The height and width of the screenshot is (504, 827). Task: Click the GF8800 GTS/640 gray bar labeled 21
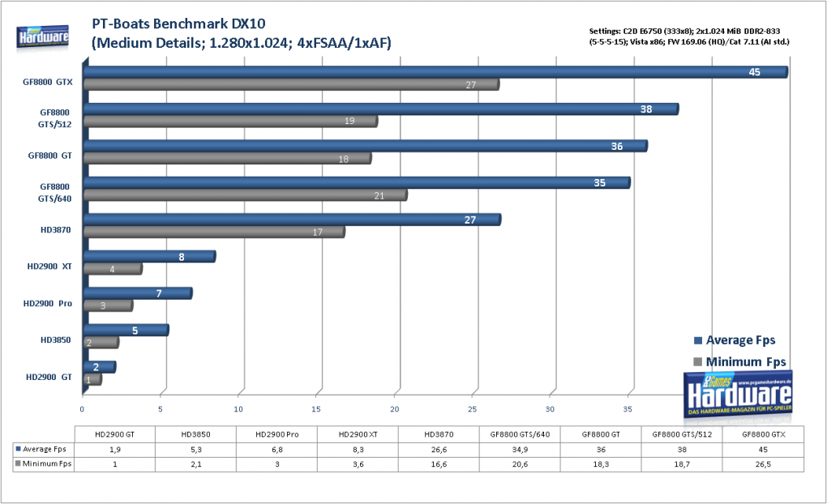[x=245, y=195]
